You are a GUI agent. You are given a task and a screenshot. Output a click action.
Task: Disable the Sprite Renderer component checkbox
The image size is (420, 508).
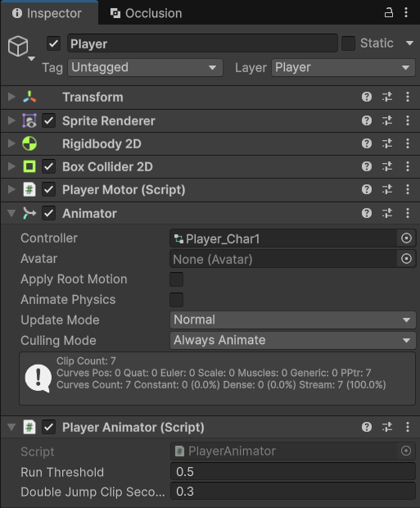48,120
